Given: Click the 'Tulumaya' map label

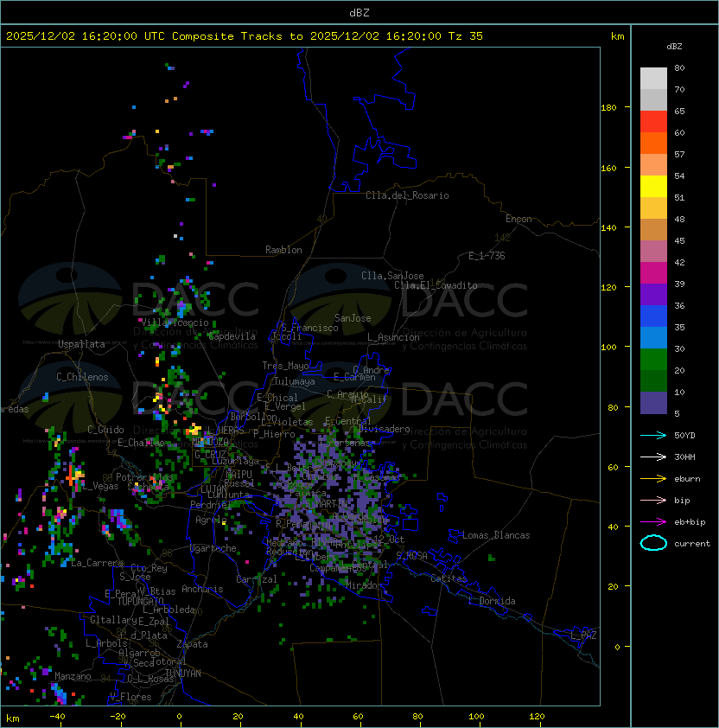Looking at the screenshot, I should 295,381.
